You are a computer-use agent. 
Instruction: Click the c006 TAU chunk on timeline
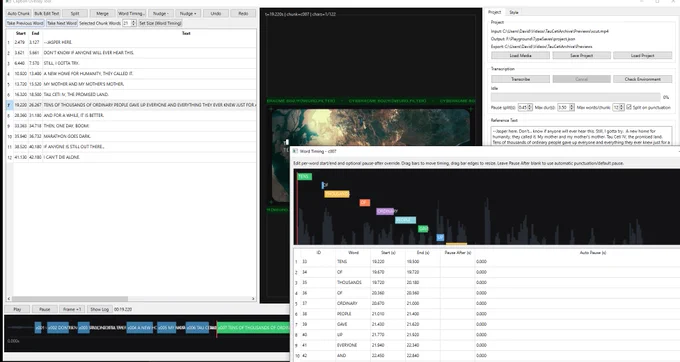[x=197, y=328]
